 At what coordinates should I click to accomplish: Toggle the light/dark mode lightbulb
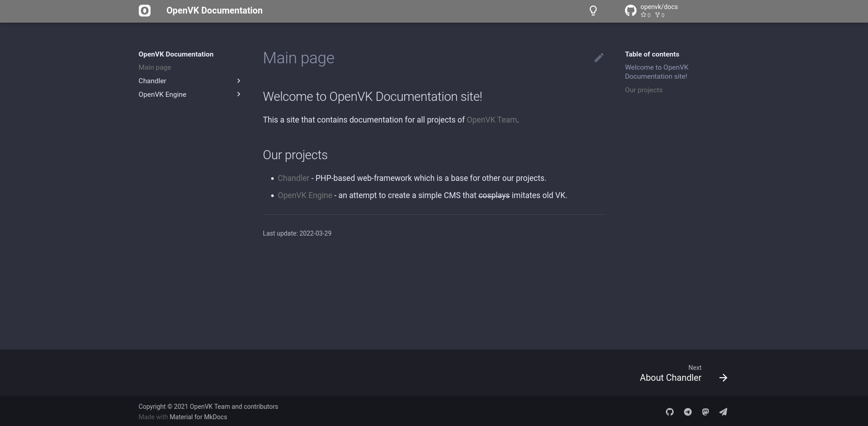[593, 11]
